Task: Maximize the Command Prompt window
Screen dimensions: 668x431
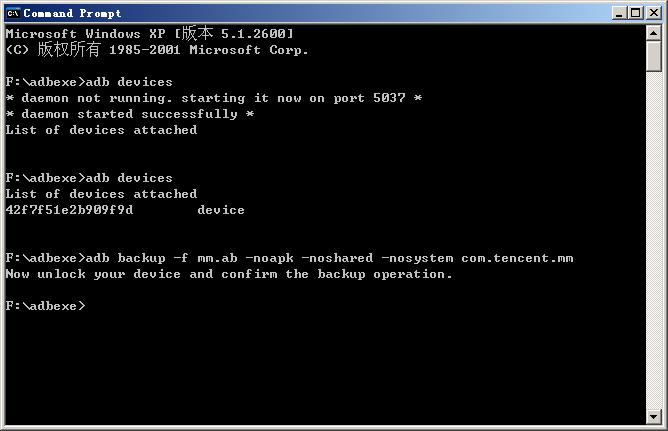Action: [x=635, y=13]
